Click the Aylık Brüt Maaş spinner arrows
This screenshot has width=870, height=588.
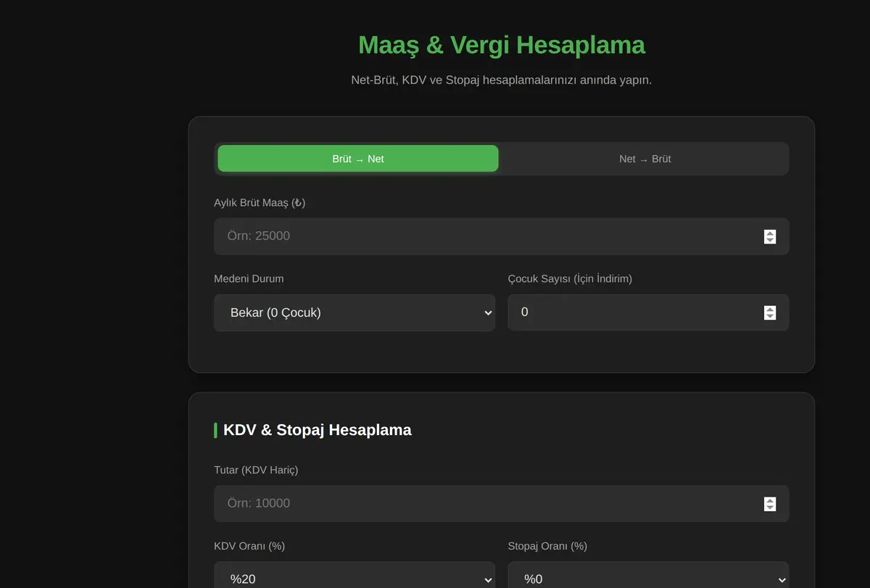(770, 236)
